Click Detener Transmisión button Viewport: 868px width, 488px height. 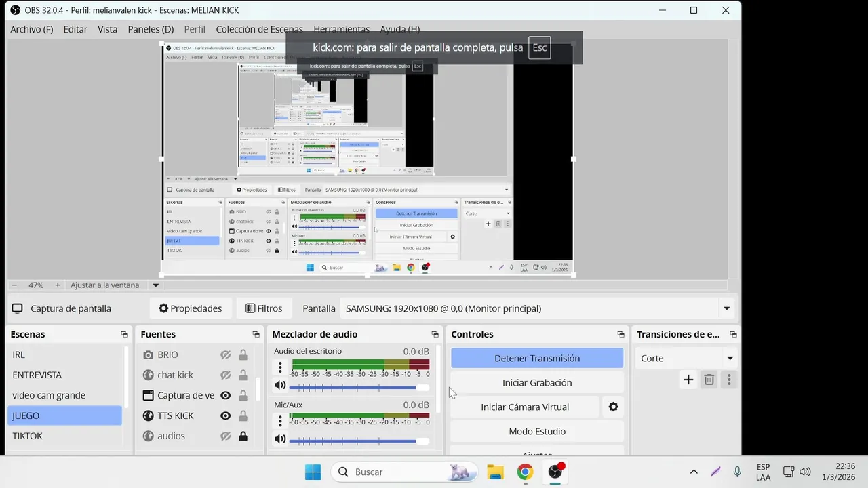[537, 358]
